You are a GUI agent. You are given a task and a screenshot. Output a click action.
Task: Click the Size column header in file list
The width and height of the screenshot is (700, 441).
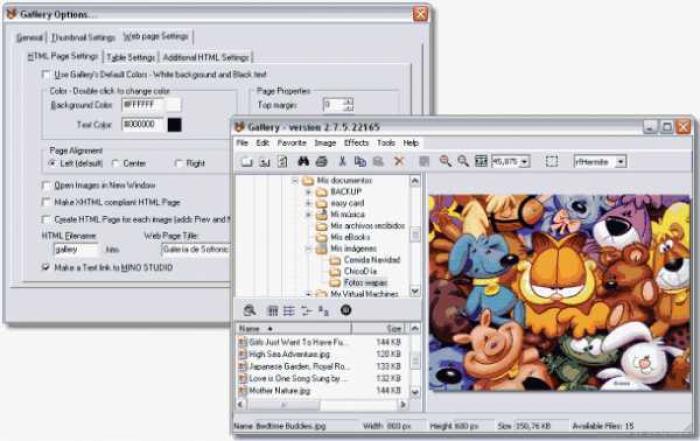tap(379, 329)
